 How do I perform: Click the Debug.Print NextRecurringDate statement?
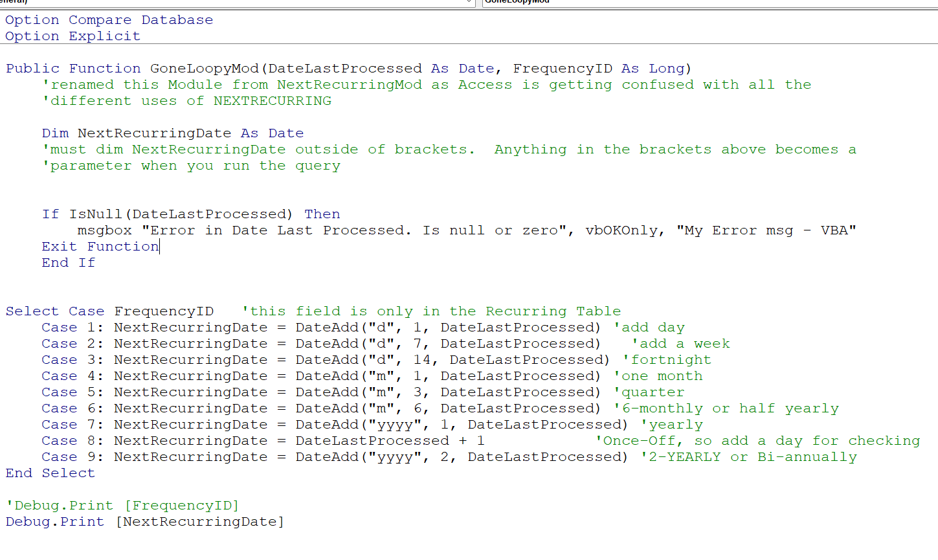[145, 522]
